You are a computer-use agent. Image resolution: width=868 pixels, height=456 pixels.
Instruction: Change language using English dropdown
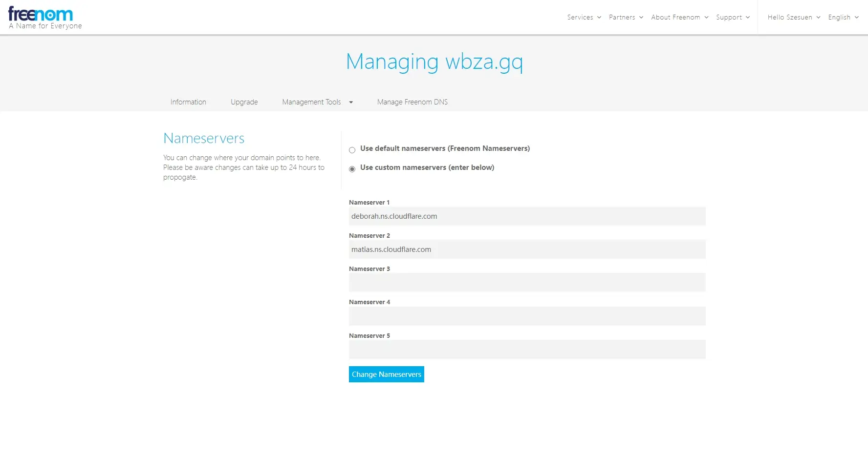pyautogui.click(x=843, y=18)
